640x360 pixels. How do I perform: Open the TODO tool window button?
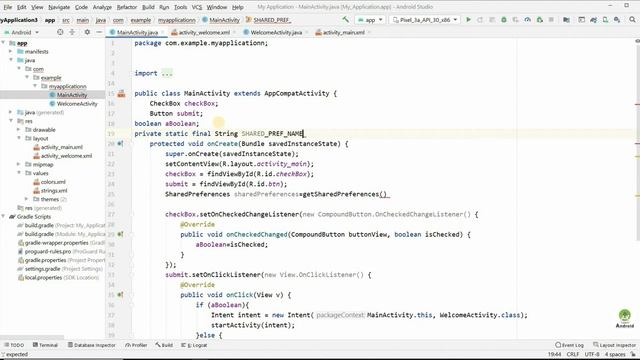[x=13, y=345]
